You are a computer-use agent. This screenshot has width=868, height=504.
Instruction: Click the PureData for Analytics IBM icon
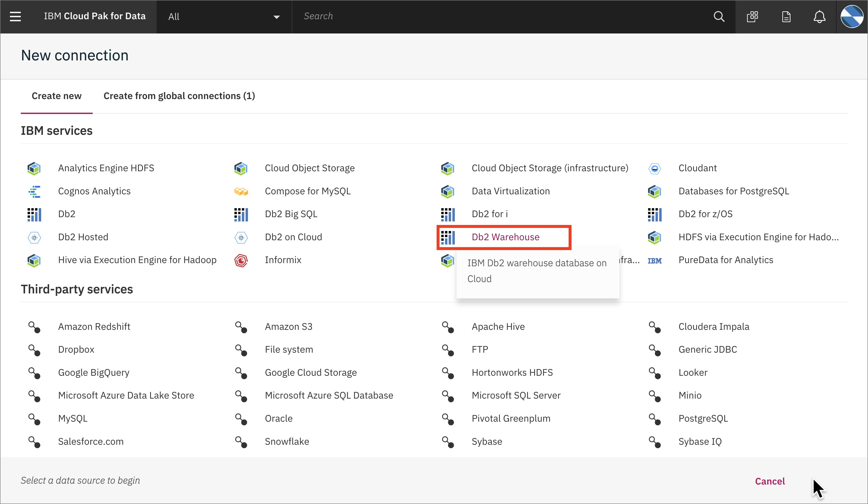(x=654, y=261)
